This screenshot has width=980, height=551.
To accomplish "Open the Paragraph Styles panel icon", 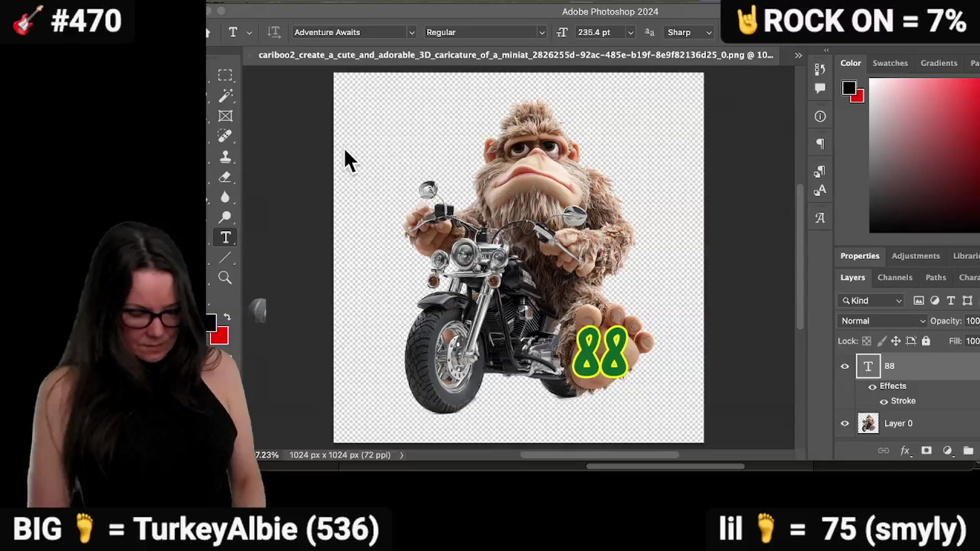I will tap(820, 171).
